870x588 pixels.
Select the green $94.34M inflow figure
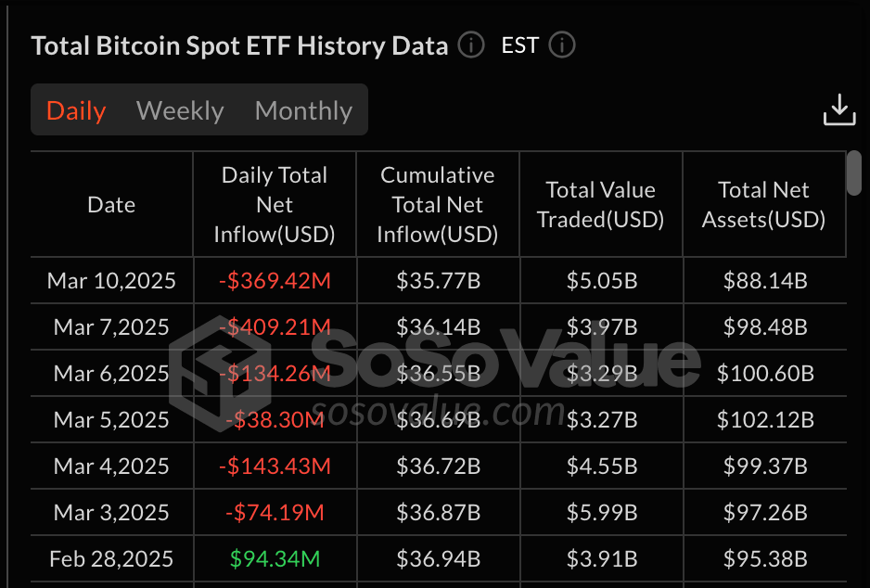[275, 558]
